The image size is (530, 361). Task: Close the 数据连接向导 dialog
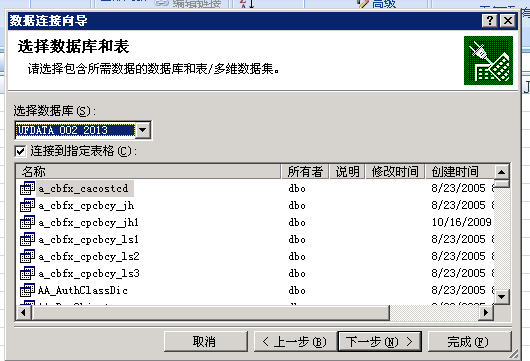coord(508,21)
